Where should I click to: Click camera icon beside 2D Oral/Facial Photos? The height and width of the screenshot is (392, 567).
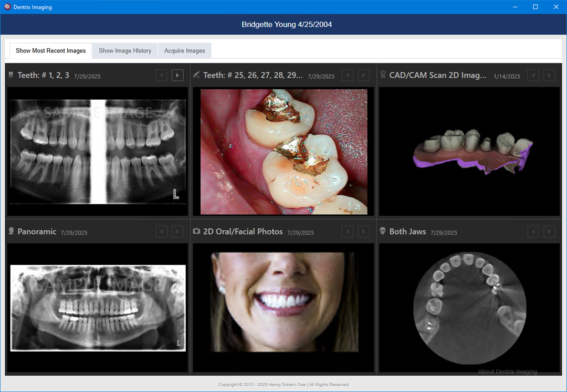(x=196, y=231)
